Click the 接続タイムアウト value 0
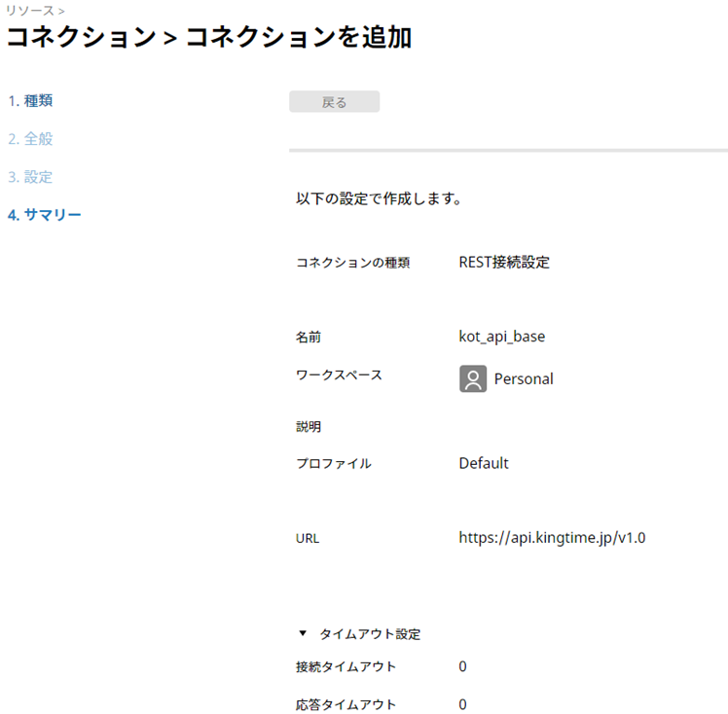Viewport: 728px width, 714px height. 463,666
